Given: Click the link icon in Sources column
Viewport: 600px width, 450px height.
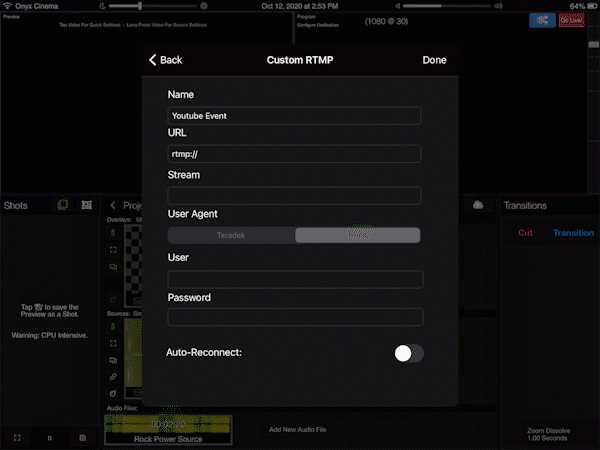Looking at the screenshot, I should click(x=113, y=376).
